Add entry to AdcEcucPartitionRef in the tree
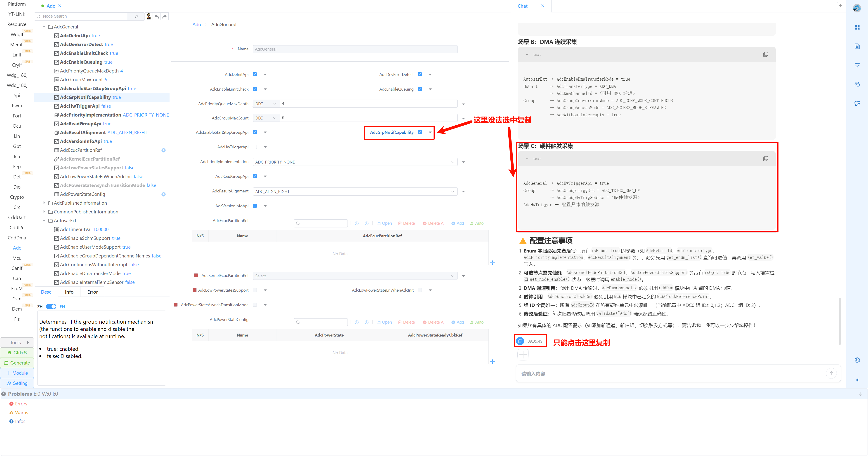868x456 pixels. point(163,150)
